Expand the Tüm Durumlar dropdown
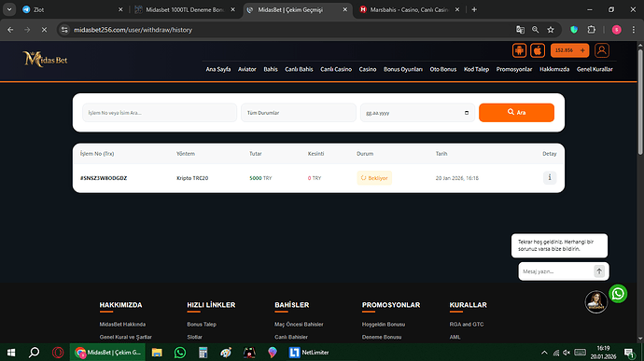This screenshot has width=644, height=361. (298, 113)
